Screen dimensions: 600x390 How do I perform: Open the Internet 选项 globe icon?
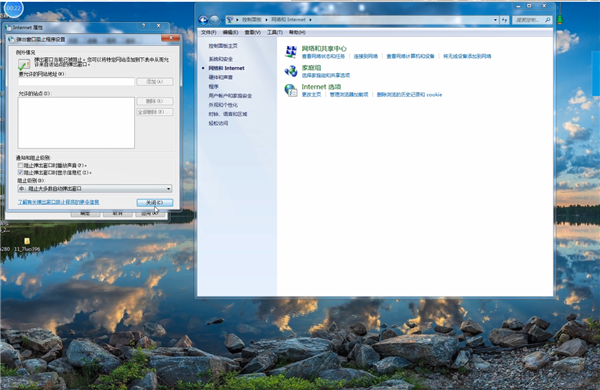291,90
